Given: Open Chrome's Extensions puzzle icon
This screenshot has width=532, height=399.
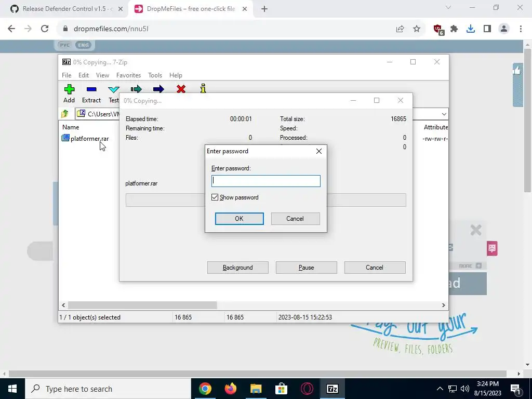Looking at the screenshot, I should 454,29.
